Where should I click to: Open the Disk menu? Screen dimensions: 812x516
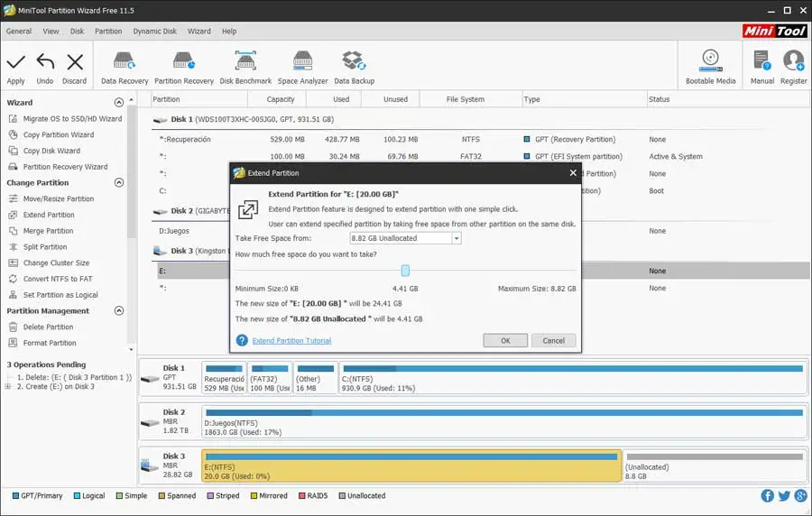(78, 31)
